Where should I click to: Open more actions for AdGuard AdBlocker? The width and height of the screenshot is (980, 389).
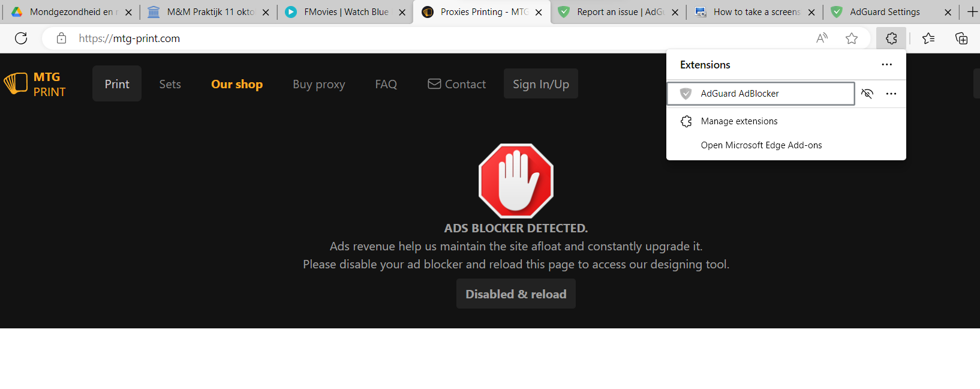[891, 94]
